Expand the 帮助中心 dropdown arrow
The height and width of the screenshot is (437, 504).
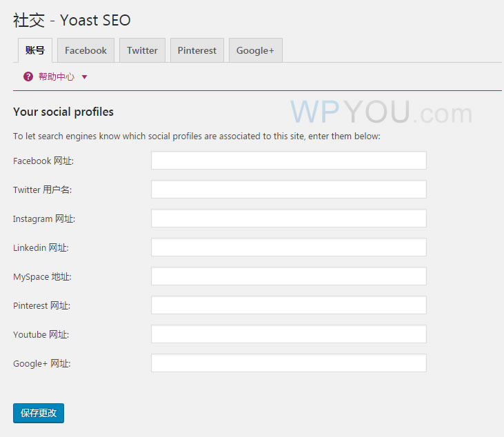coord(85,77)
